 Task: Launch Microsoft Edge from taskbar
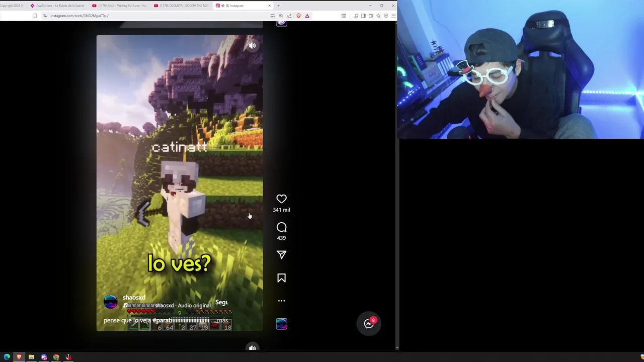7,357
